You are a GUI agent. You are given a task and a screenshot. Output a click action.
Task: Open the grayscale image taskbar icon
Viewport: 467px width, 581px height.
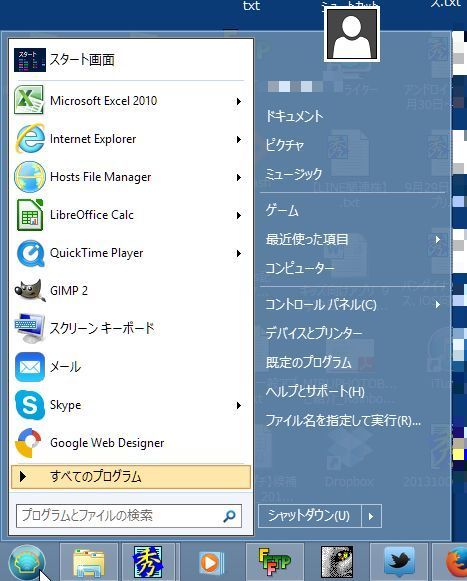tap(337, 562)
